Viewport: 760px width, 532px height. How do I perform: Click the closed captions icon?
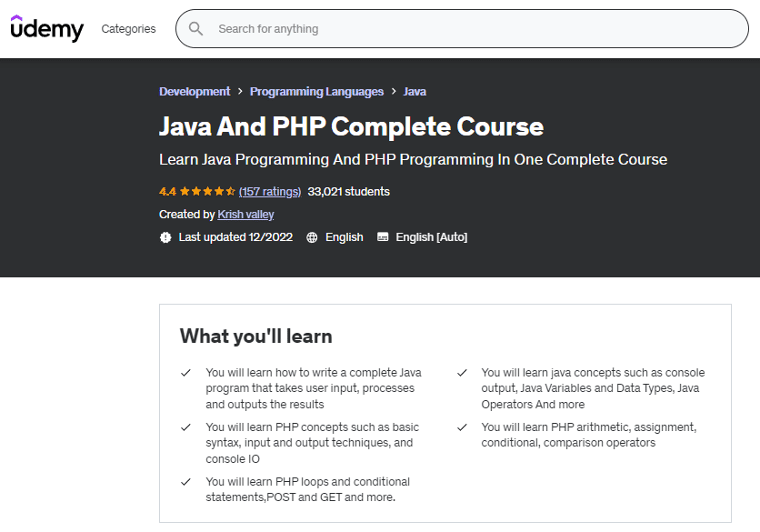383,237
